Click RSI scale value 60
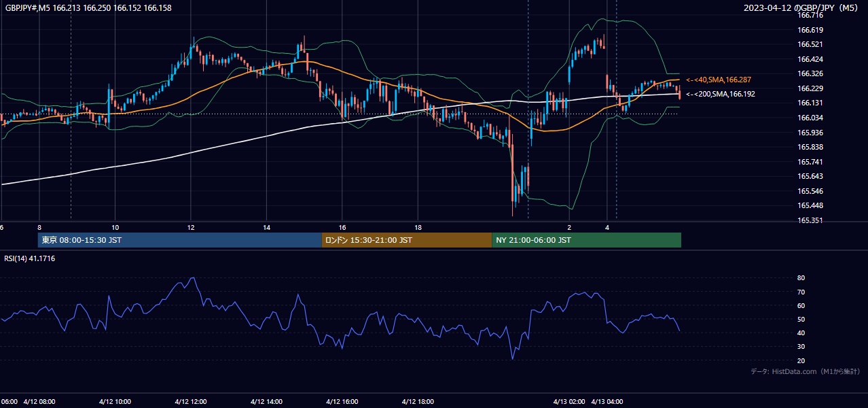Image resolution: width=868 pixels, height=408 pixels. [x=801, y=305]
